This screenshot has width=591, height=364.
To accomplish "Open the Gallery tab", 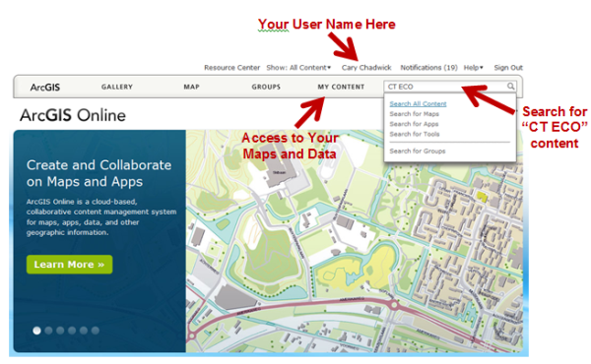I will 117,87.
